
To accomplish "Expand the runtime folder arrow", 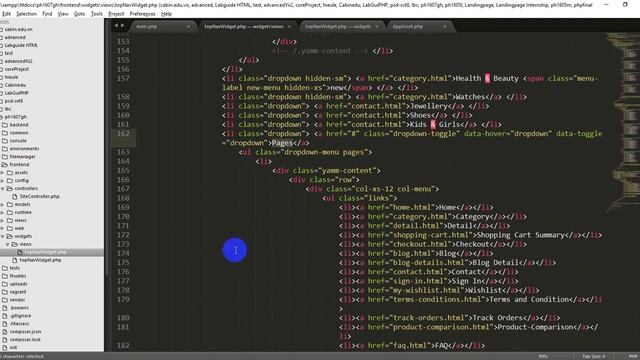I will click(x=3, y=212).
